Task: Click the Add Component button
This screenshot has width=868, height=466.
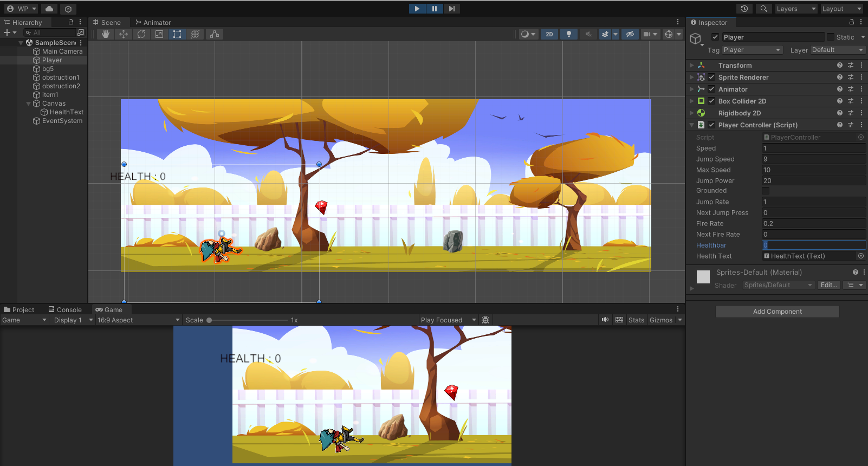Action: pos(777,312)
